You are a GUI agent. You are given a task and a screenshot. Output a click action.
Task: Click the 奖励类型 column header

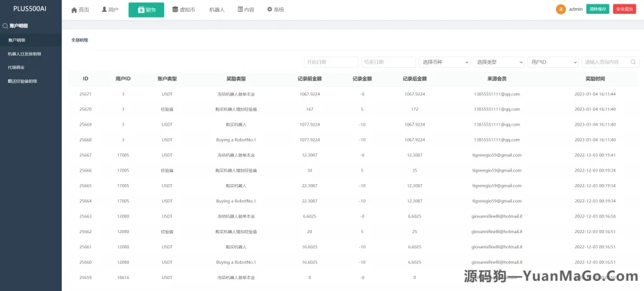236,79
